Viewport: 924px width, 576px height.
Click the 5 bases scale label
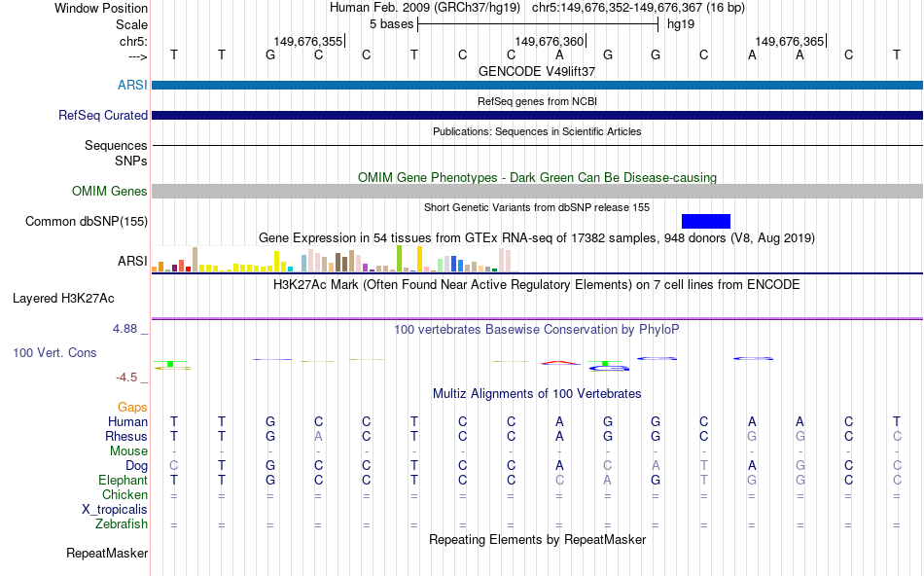coord(391,24)
